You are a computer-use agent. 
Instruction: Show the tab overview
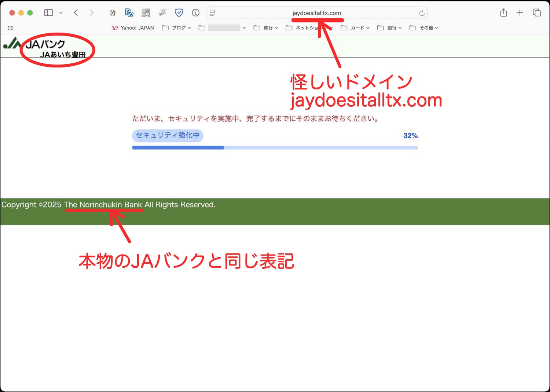pos(537,12)
